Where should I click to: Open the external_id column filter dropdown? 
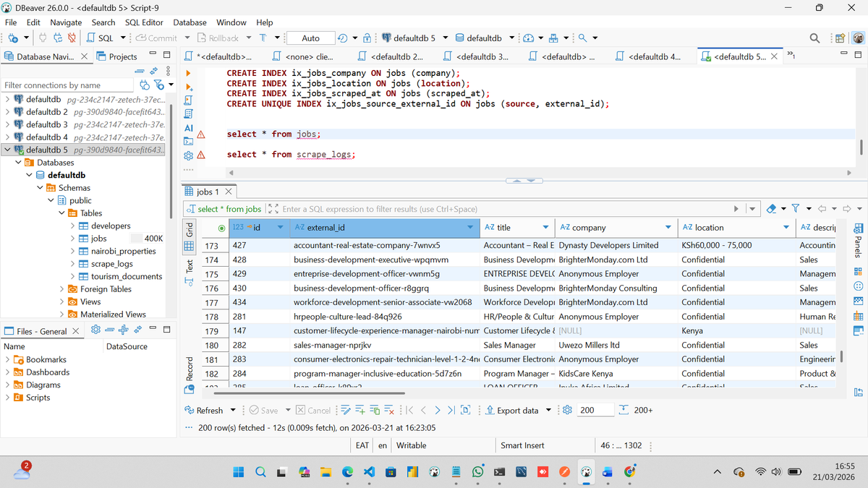click(471, 228)
